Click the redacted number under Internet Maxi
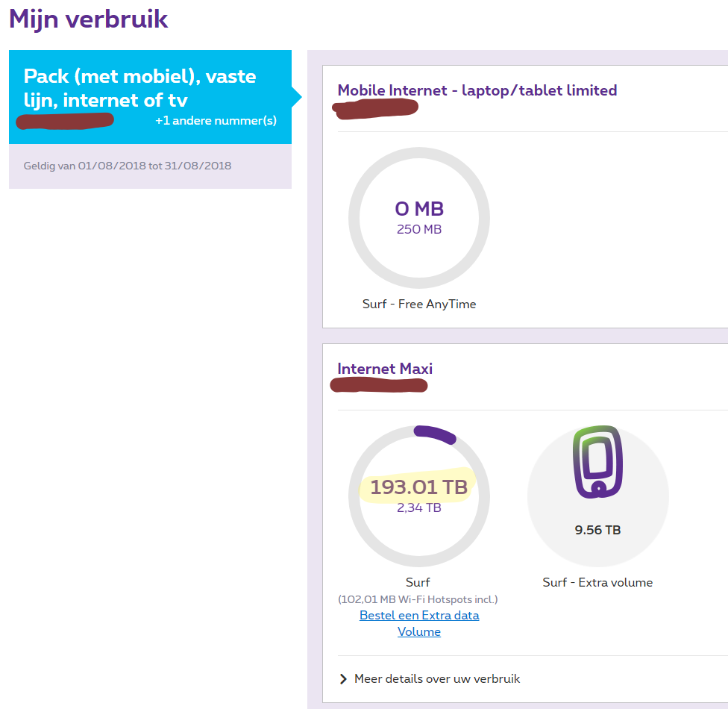This screenshot has height=709, width=728. [x=379, y=386]
